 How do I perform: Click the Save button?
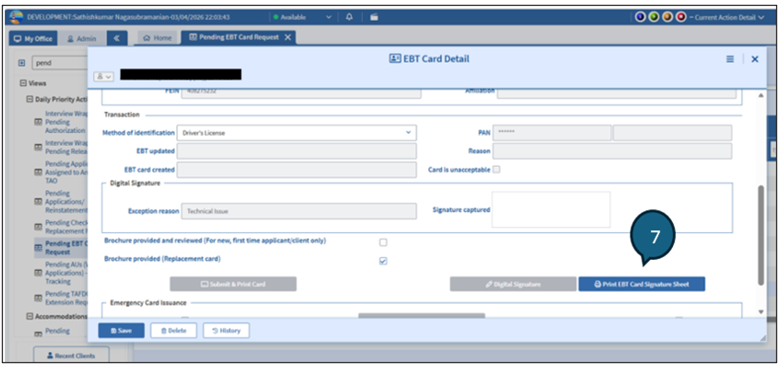[121, 331]
